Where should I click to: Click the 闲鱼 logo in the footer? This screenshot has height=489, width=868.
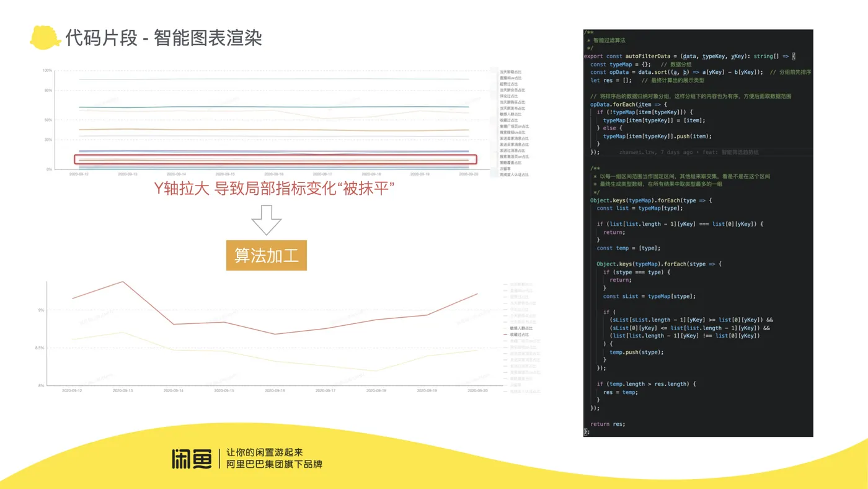tap(192, 459)
